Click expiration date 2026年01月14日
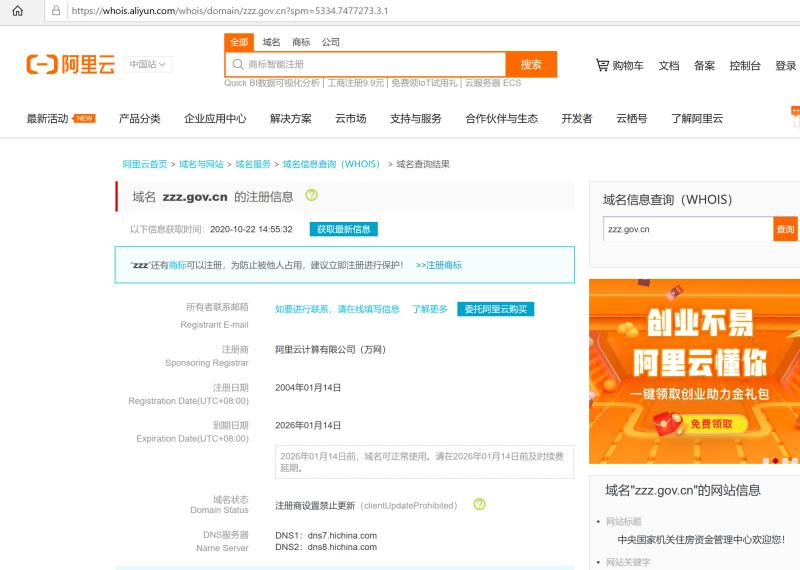This screenshot has height=570, width=800. pos(308,425)
